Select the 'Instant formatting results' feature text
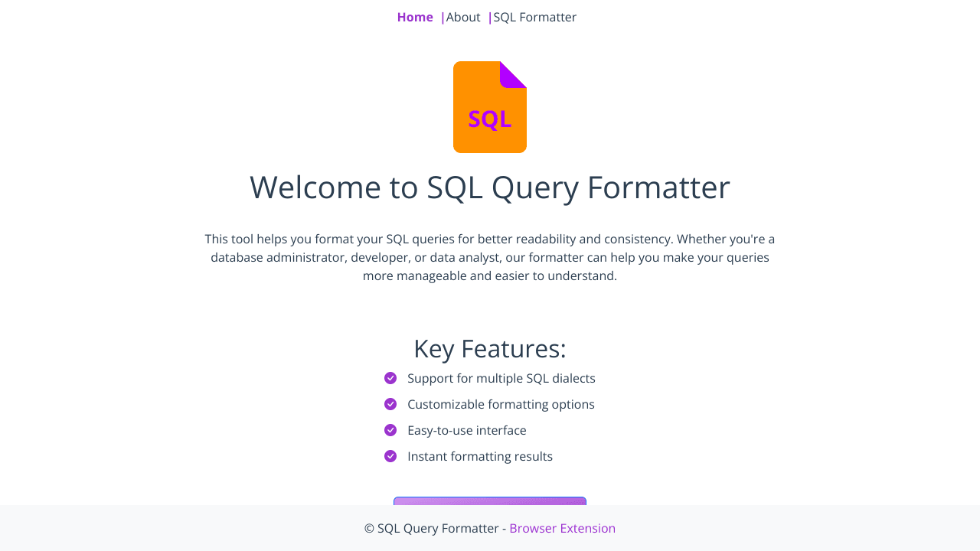The width and height of the screenshot is (980, 551). pos(479,456)
